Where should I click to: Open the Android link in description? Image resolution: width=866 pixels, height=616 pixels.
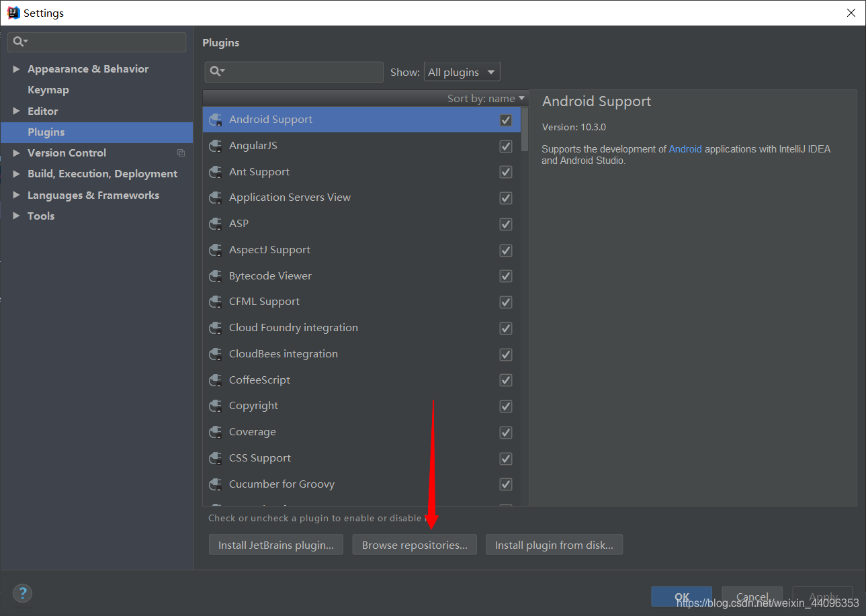pyautogui.click(x=685, y=149)
